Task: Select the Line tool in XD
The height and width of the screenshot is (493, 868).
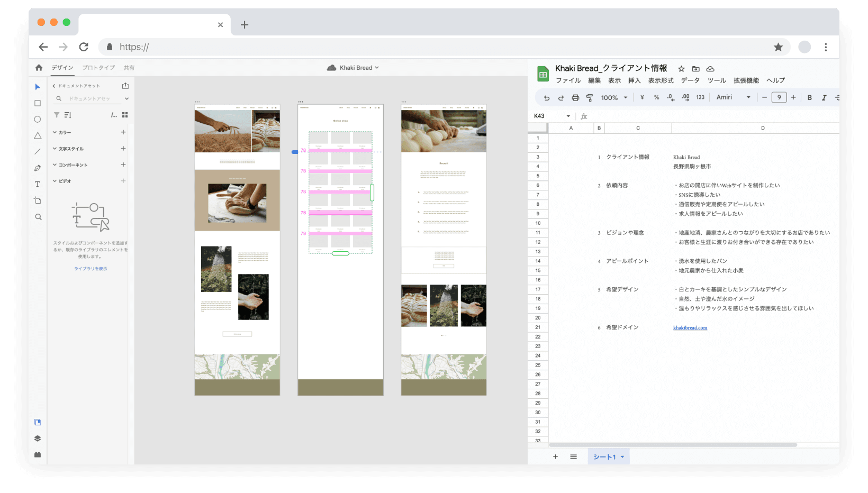Action: coord(38,152)
